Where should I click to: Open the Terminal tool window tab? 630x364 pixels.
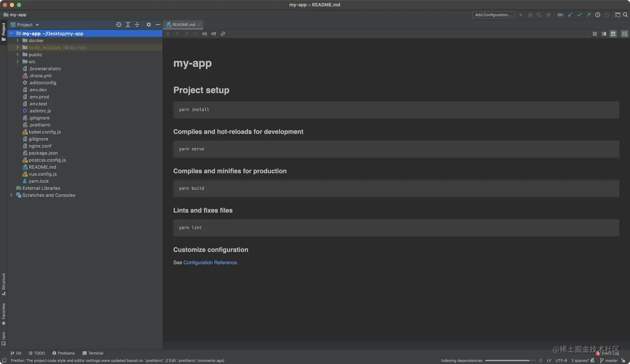point(93,353)
